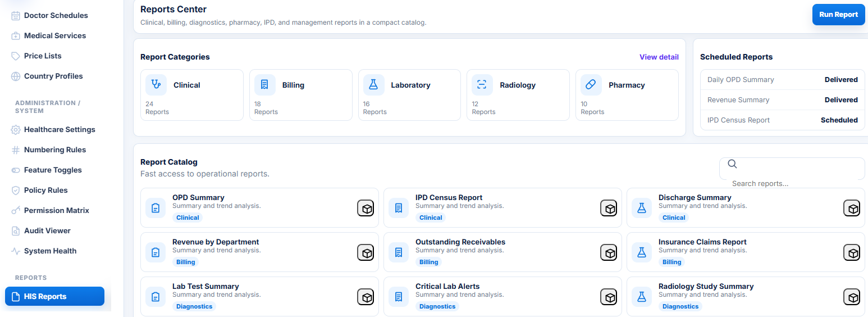The image size is (868, 317).
Task: Click the Billing receipt icon
Action: (265, 85)
